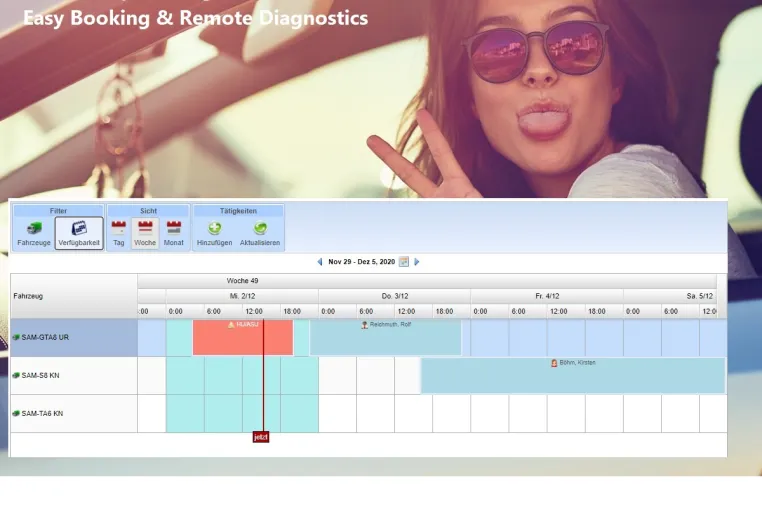Refresh the schedule with Aktualisieren
This screenshot has width=762, height=508.
pyautogui.click(x=260, y=233)
